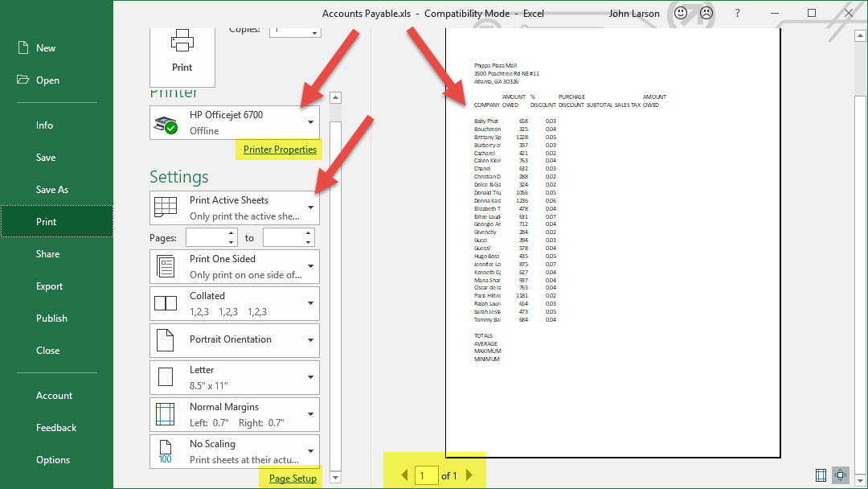Open the Page Setup link
868x489 pixels.
pos(293,479)
